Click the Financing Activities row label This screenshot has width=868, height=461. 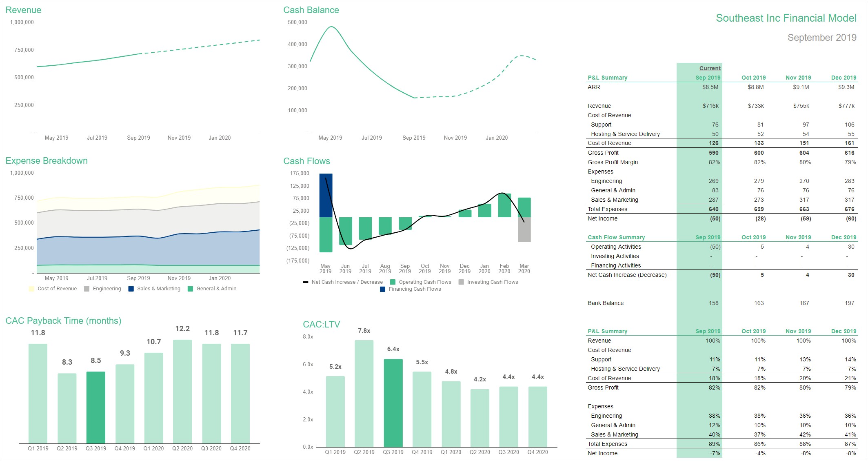[x=616, y=265]
